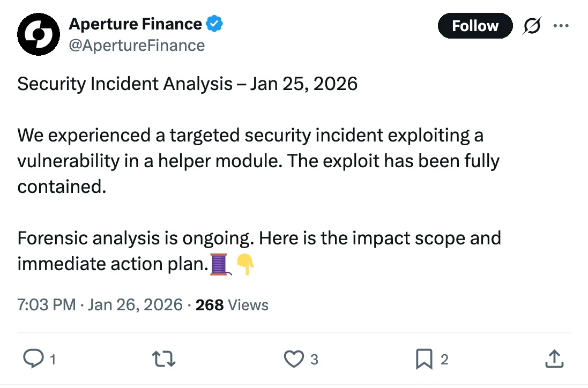
Task: Open the three-dot more options menu
Action: pos(560,26)
